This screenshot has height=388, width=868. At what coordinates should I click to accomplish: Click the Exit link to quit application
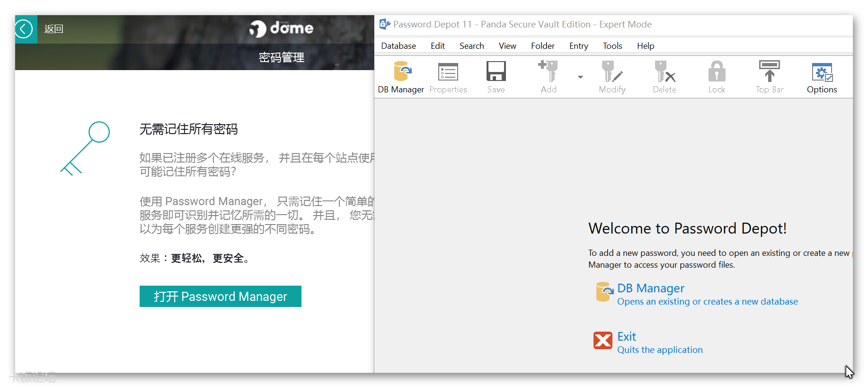(x=626, y=337)
